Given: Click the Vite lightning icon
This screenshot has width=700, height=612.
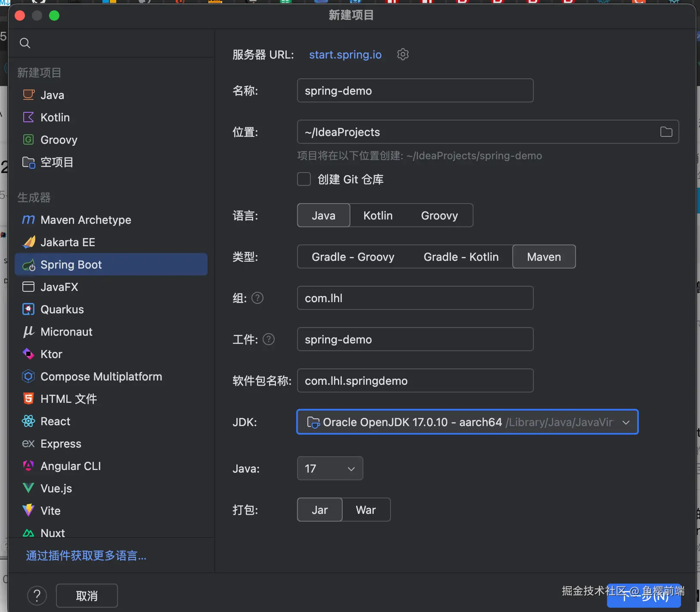Looking at the screenshot, I should coord(28,510).
